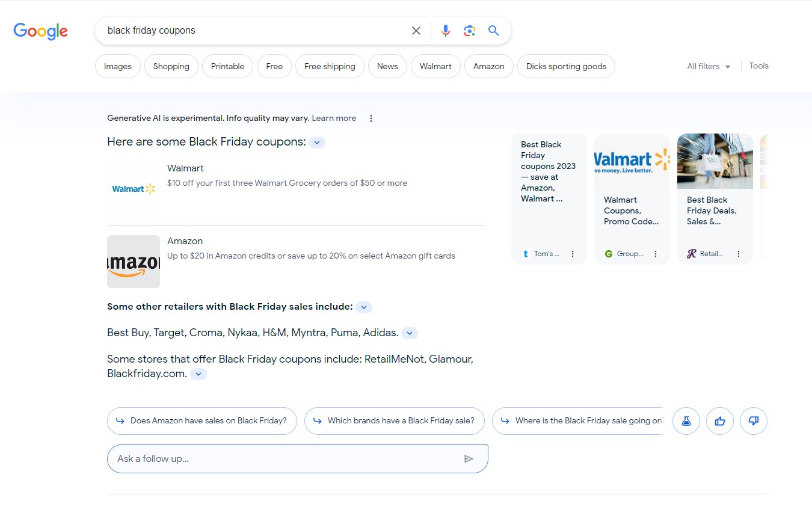Click the Amazon coupon title text
Image resolution: width=812 pixels, height=519 pixels.
185,241
